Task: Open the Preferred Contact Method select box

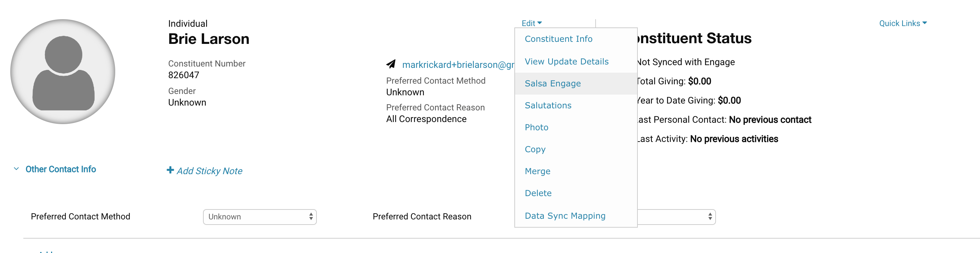Action: point(260,217)
